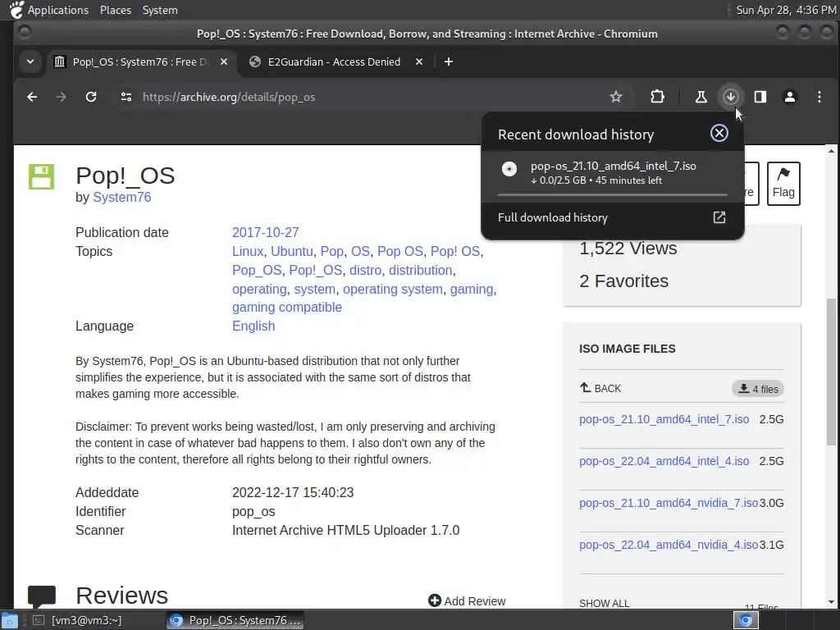840x630 pixels.
Task: Open the Ubuntu topic link
Action: click(x=291, y=251)
